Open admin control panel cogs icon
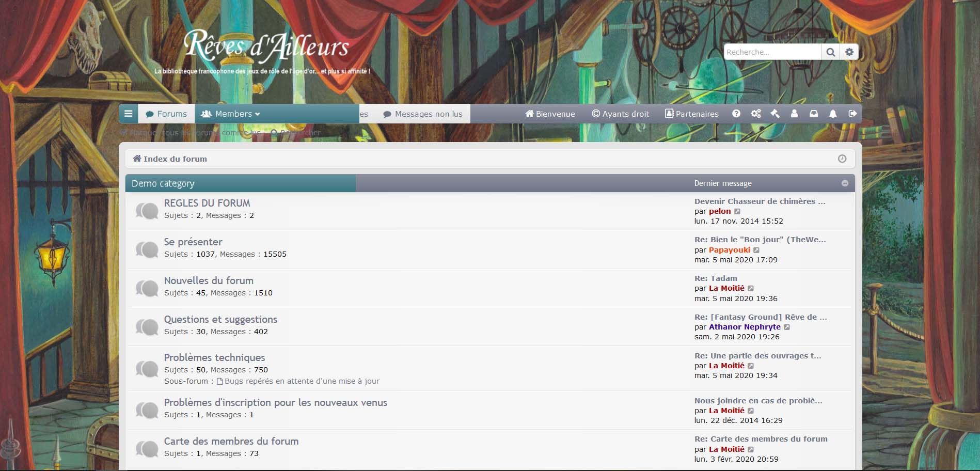Viewport: 980px width, 471px height. point(756,114)
